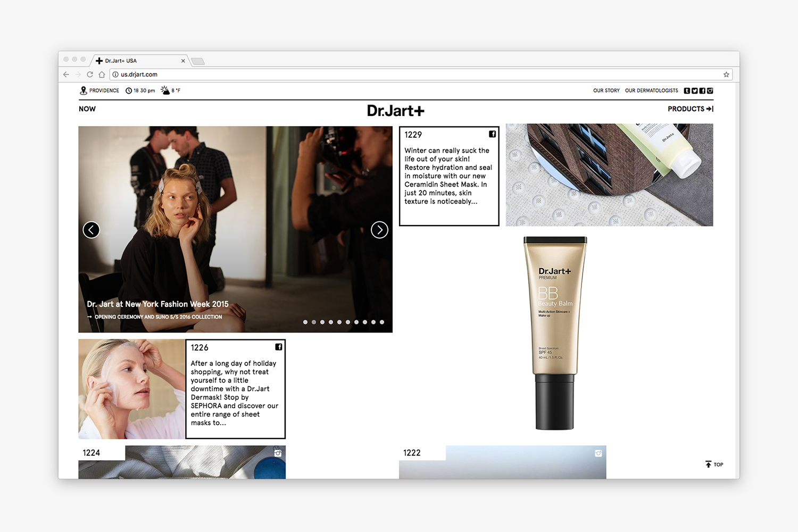Show the previous carousel slide
Viewport: 798px width, 532px height.
point(92,230)
